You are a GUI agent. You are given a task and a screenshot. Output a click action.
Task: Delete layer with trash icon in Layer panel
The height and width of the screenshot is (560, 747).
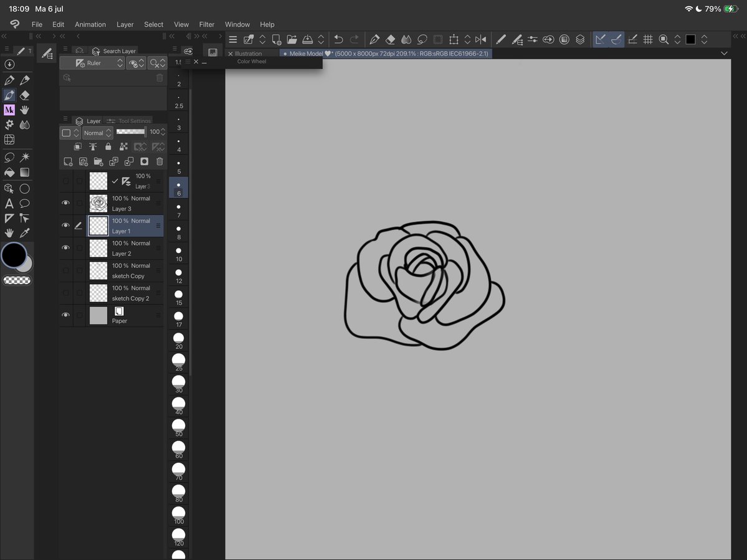[159, 162]
